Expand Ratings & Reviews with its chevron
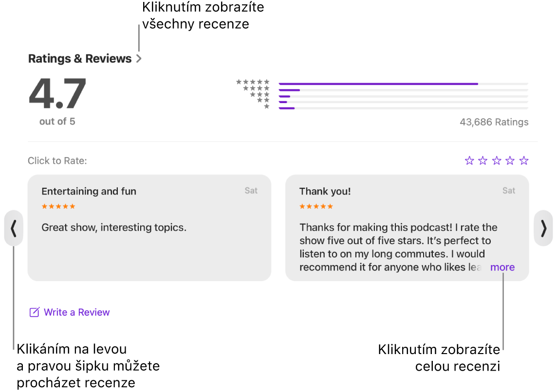Viewport: 557px width, 392px height. pos(140,58)
